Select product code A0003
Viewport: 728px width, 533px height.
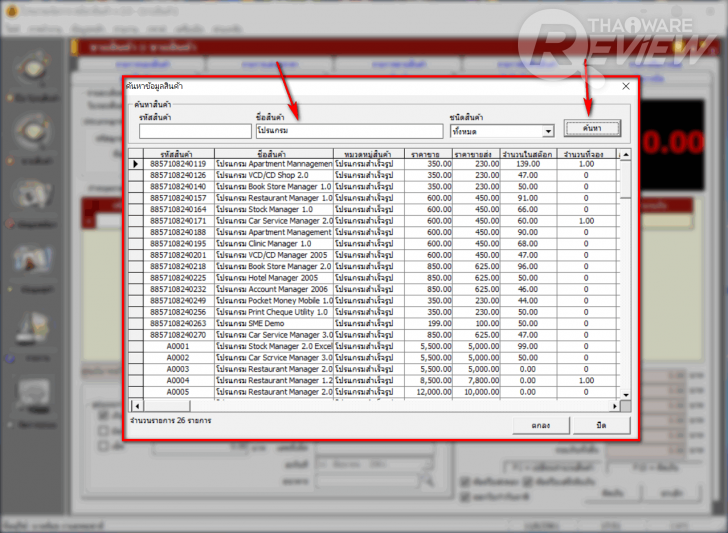(x=178, y=369)
